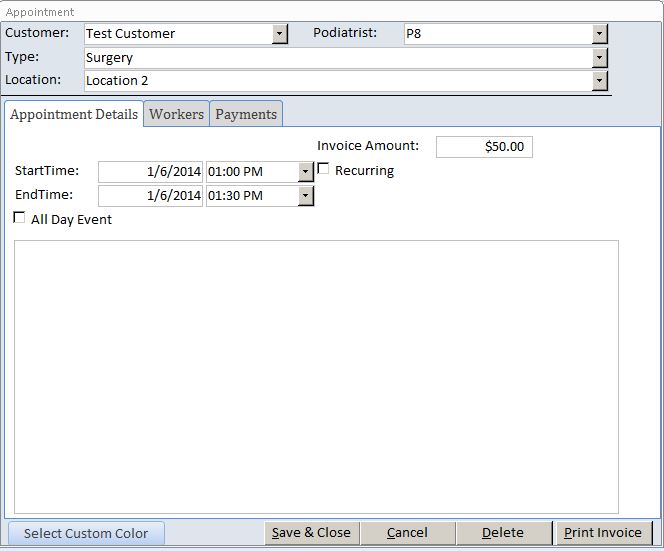Click the Appointment window title text

coord(40,12)
